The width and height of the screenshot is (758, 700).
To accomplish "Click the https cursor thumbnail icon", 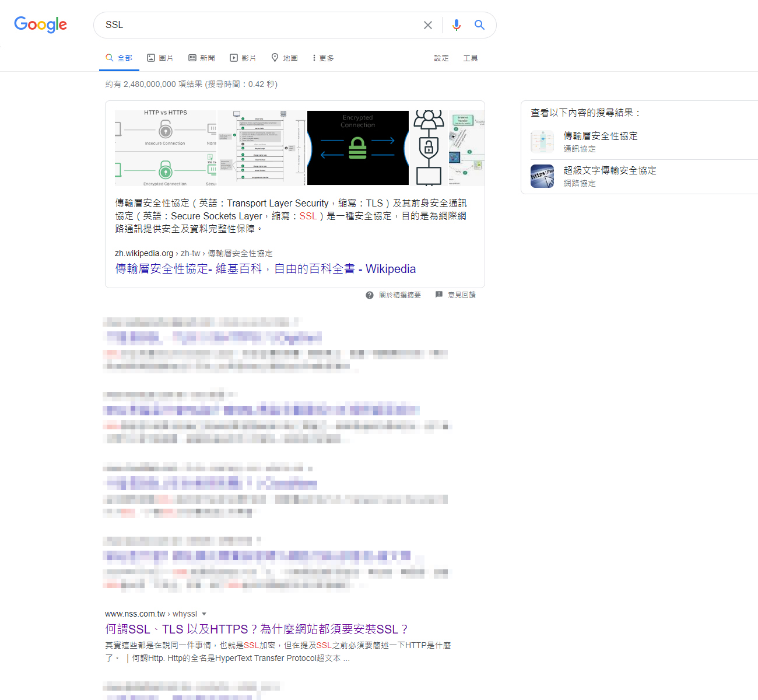I will click(x=542, y=176).
